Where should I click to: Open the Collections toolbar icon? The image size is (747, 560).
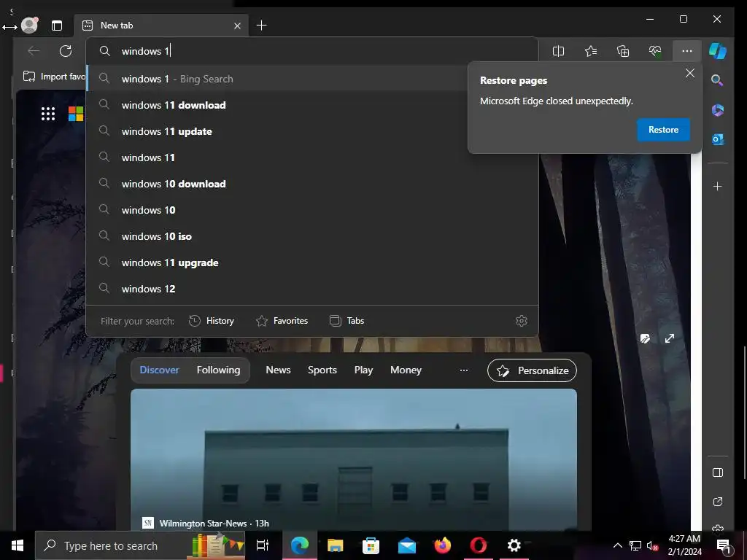[623, 51]
